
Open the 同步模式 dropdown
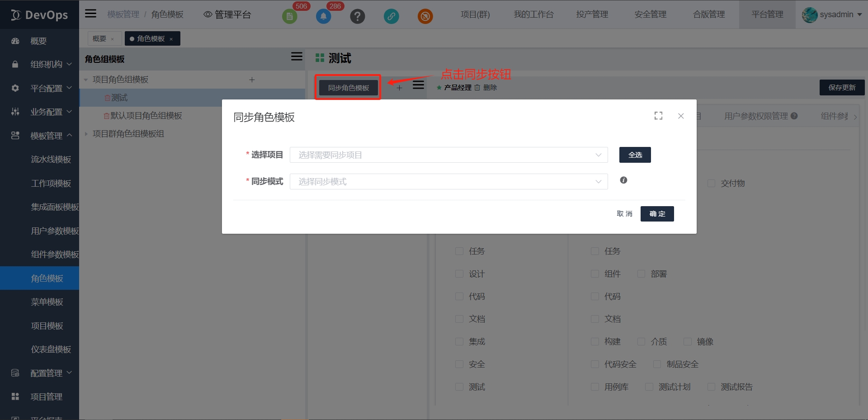point(448,182)
